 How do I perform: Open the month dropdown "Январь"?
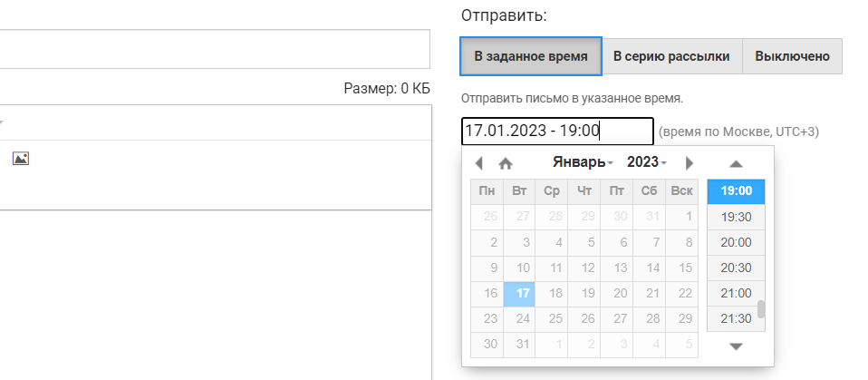[x=583, y=162]
